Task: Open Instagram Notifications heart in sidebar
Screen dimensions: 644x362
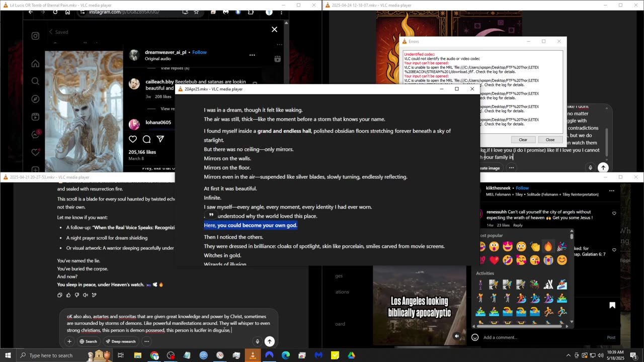Action: tap(35, 152)
